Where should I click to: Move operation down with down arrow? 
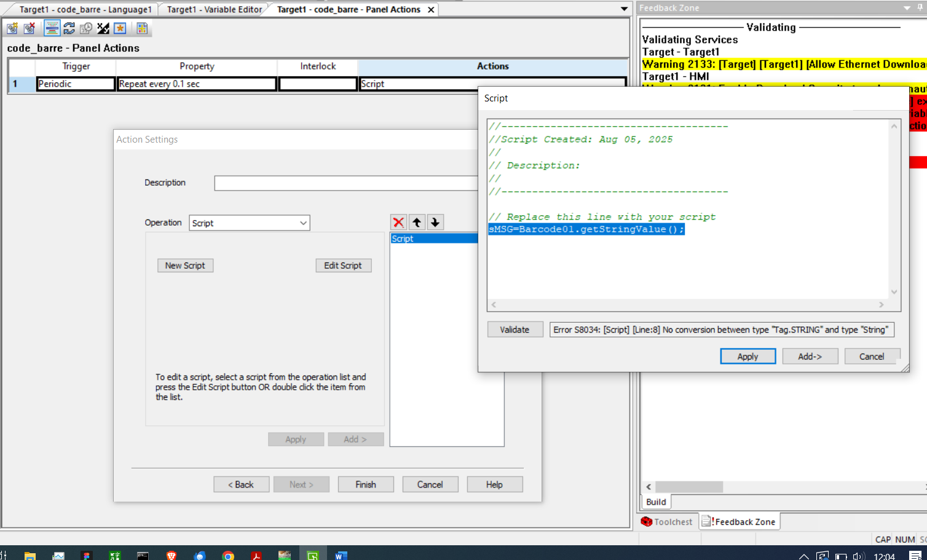pos(435,223)
